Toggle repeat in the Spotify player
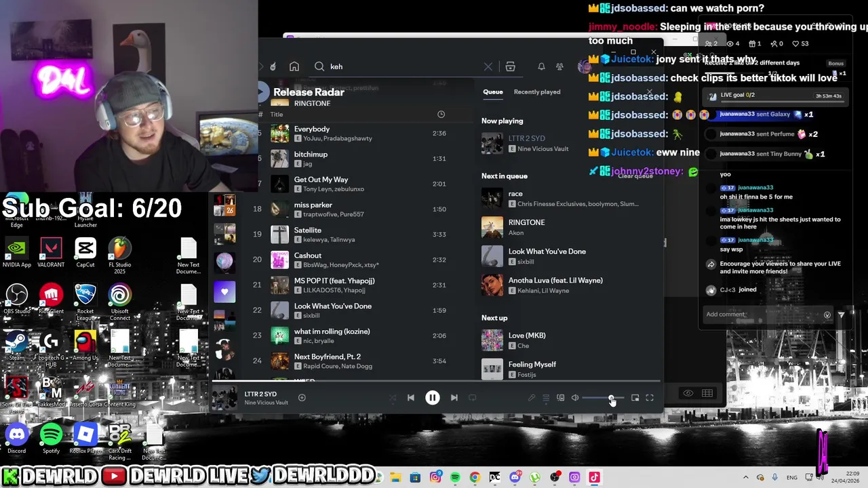Screen dimensions: 868x488 [473, 398]
